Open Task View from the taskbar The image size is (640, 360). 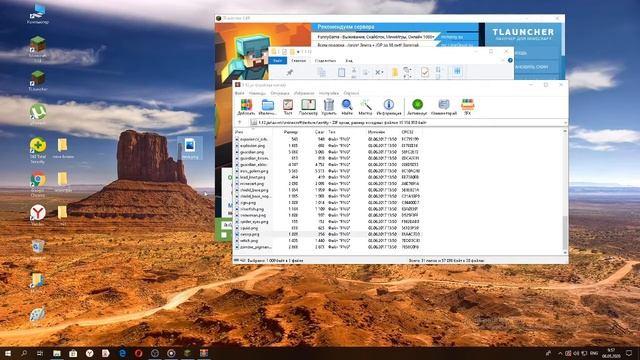40,353
